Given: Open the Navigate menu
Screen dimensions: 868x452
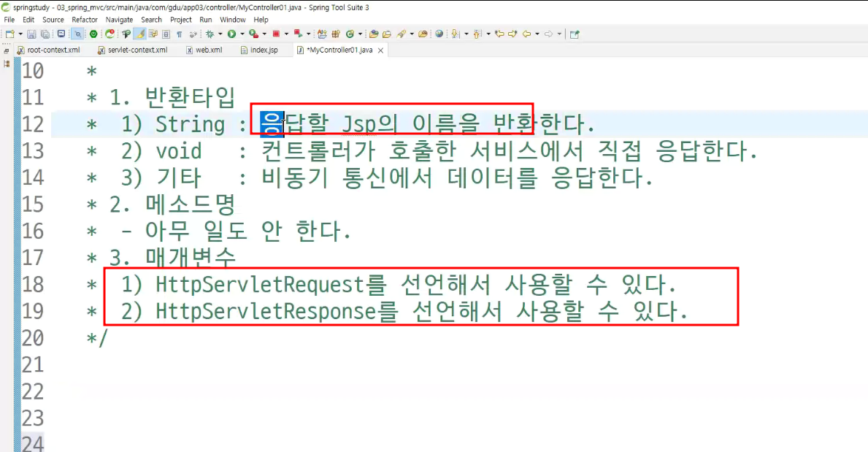Looking at the screenshot, I should (x=119, y=20).
